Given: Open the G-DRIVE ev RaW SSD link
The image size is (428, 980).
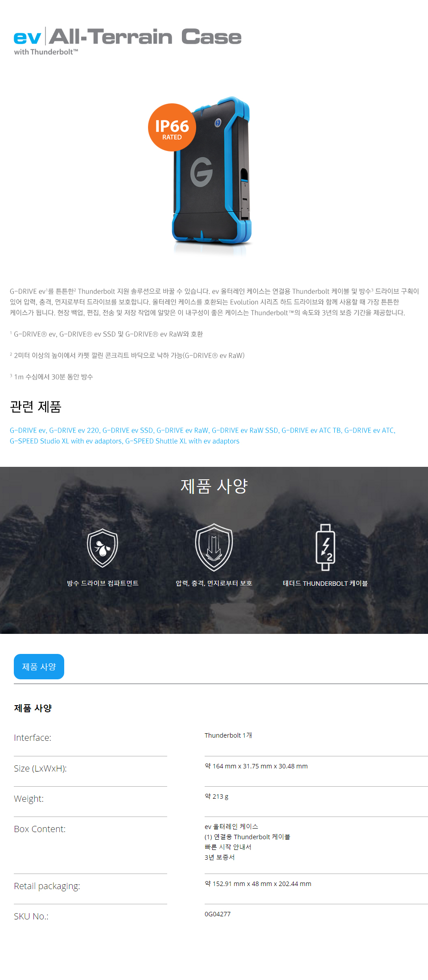Looking at the screenshot, I should point(245,430).
